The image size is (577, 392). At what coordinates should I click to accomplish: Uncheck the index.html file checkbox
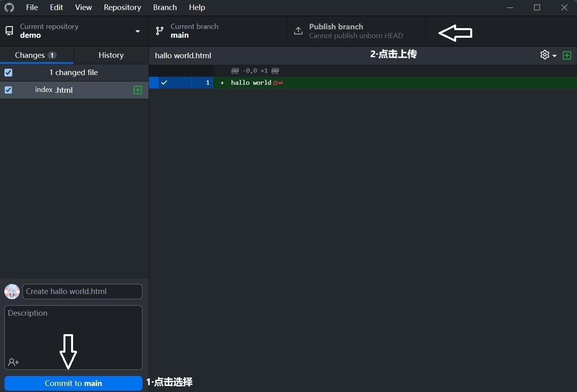click(8, 90)
